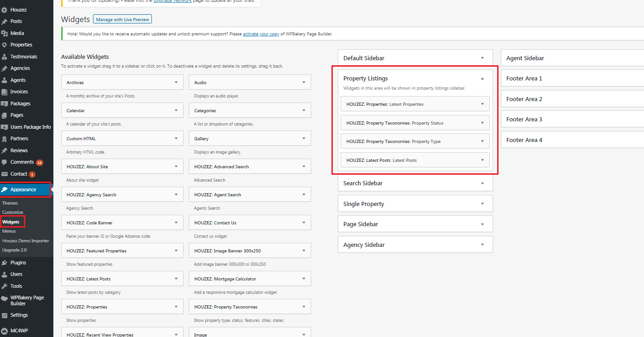The width and height of the screenshot is (644, 337).
Task: Open the Themes submenu item
Action: (x=10, y=203)
